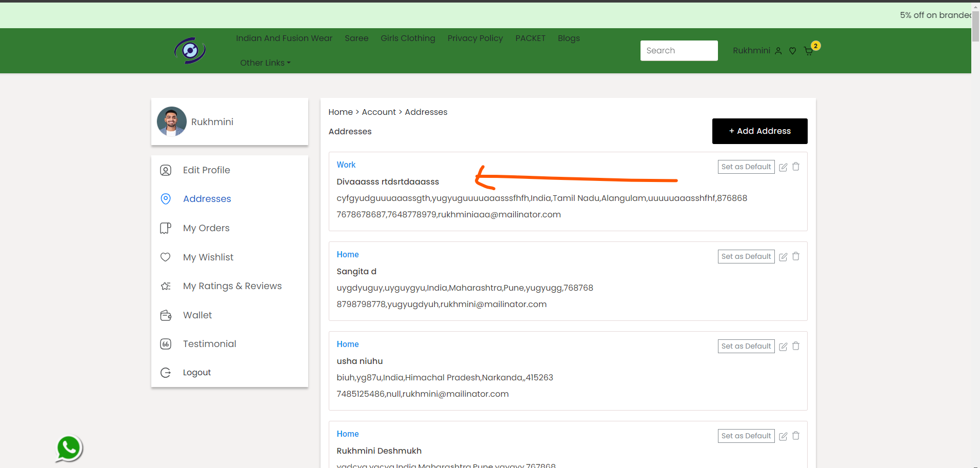Viewport: 980px width, 468px height.
Task: Open the Saree menu item
Action: (x=356, y=38)
